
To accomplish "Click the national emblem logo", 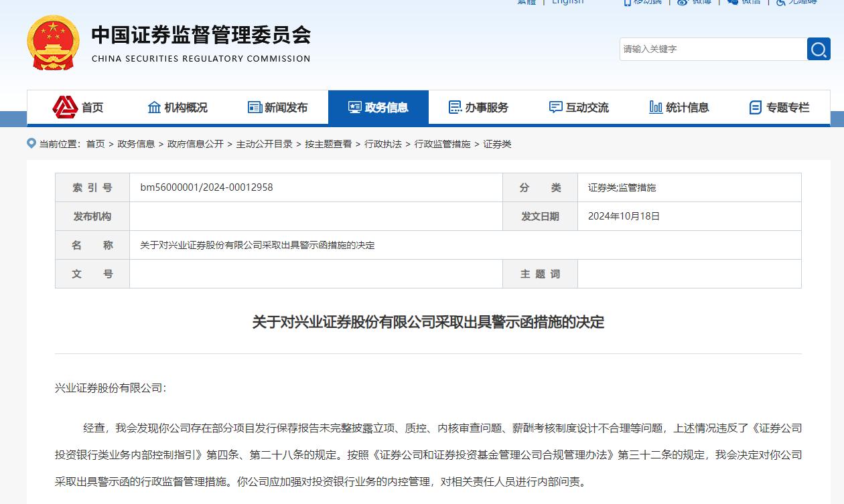I will click(54, 43).
